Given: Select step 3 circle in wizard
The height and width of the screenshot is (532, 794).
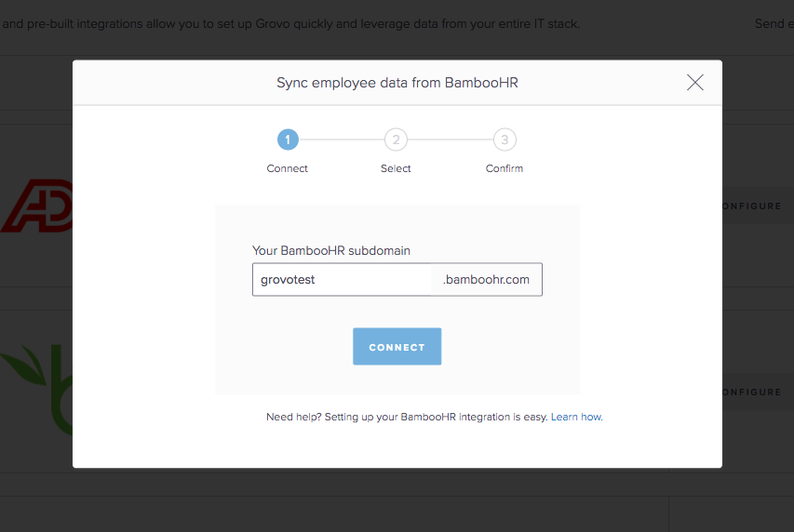Looking at the screenshot, I should pyautogui.click(x=505, y=140).
